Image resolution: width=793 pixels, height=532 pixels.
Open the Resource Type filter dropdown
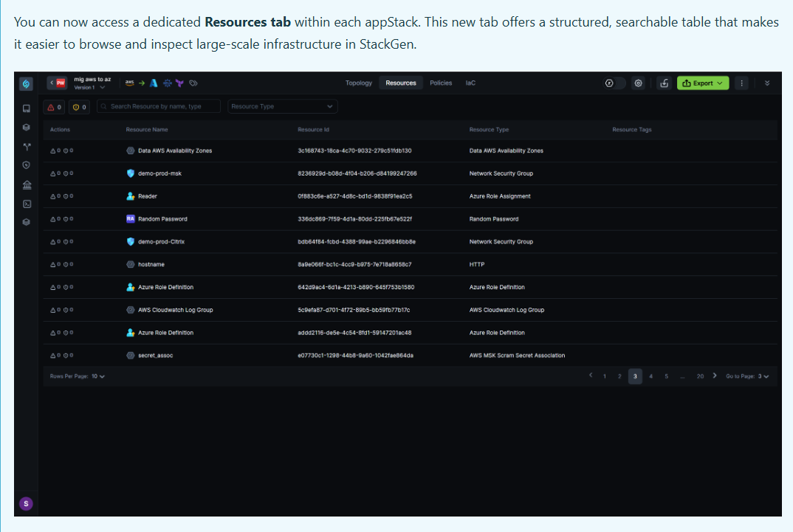coord(282,106)
